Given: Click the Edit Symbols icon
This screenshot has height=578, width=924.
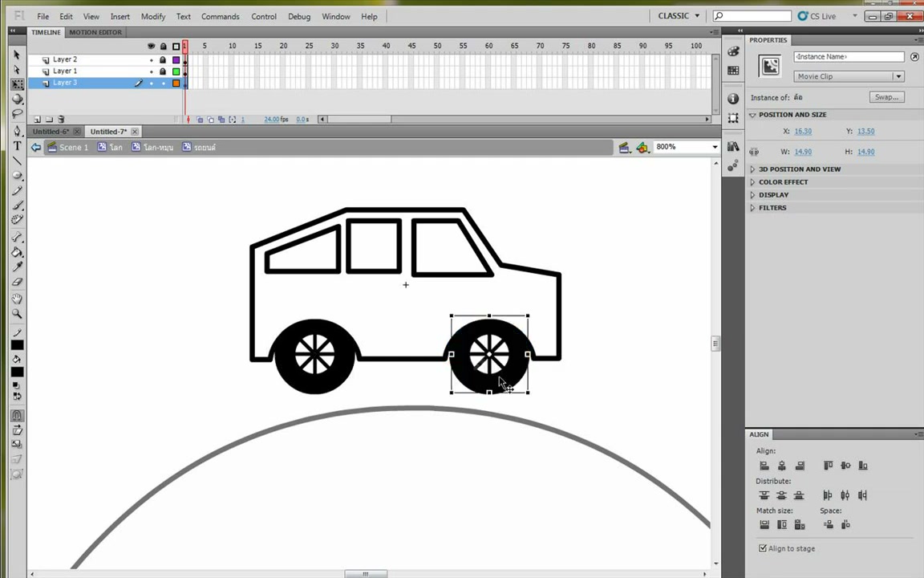Looking at the screenshot, I should point(642,148).
